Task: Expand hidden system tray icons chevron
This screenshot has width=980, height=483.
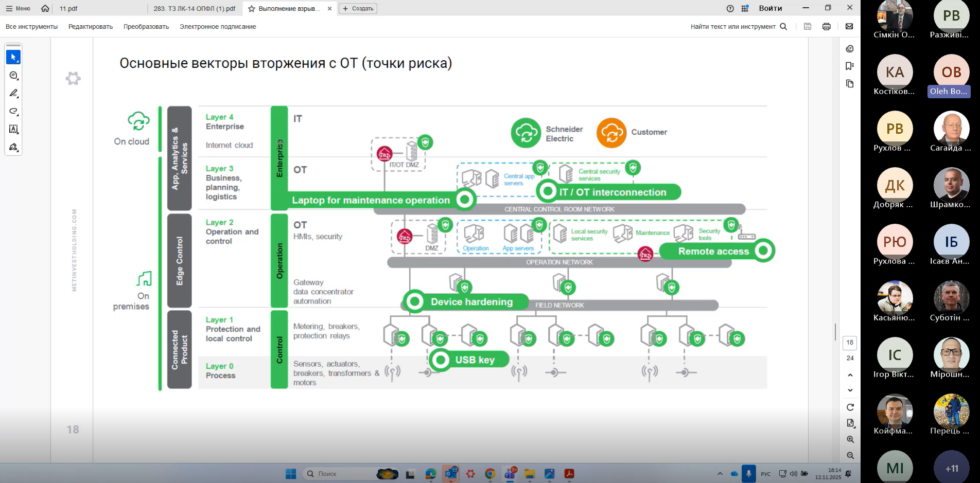Action: click(x=720, y=474)
